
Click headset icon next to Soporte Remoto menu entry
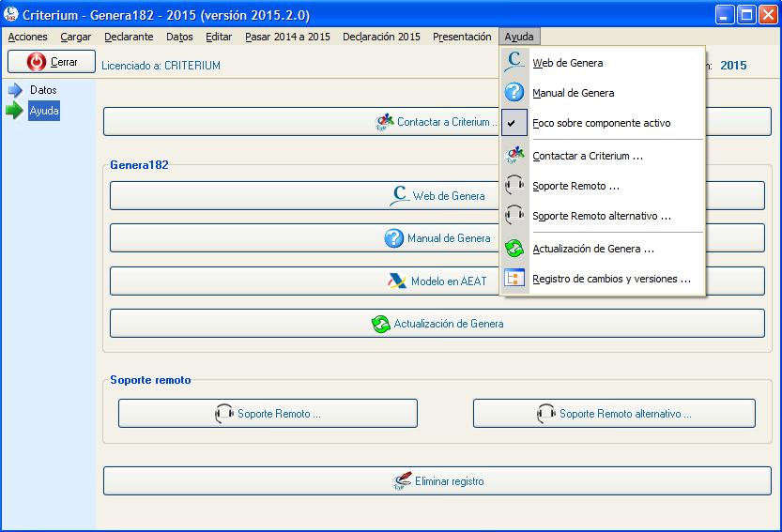coord(514,186)
